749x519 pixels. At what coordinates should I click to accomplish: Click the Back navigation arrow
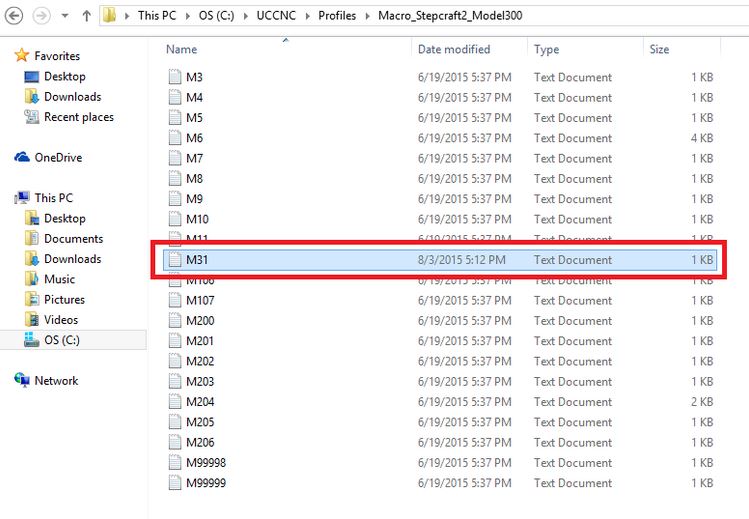15,16
